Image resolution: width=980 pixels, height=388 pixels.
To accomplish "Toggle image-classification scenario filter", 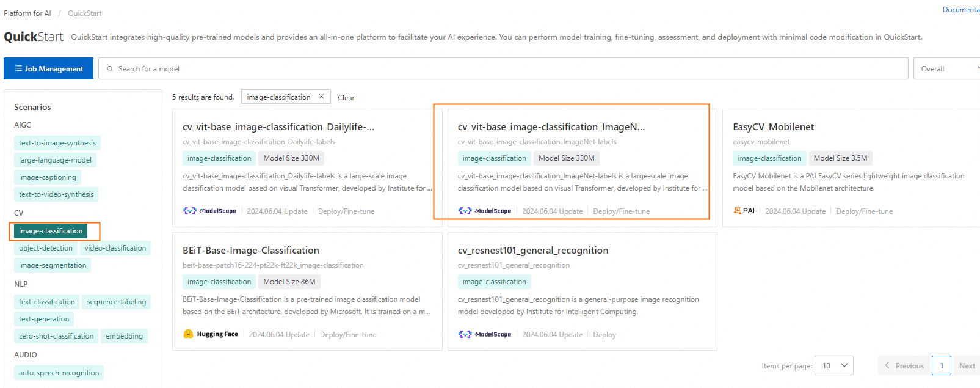I will point(51,231).
